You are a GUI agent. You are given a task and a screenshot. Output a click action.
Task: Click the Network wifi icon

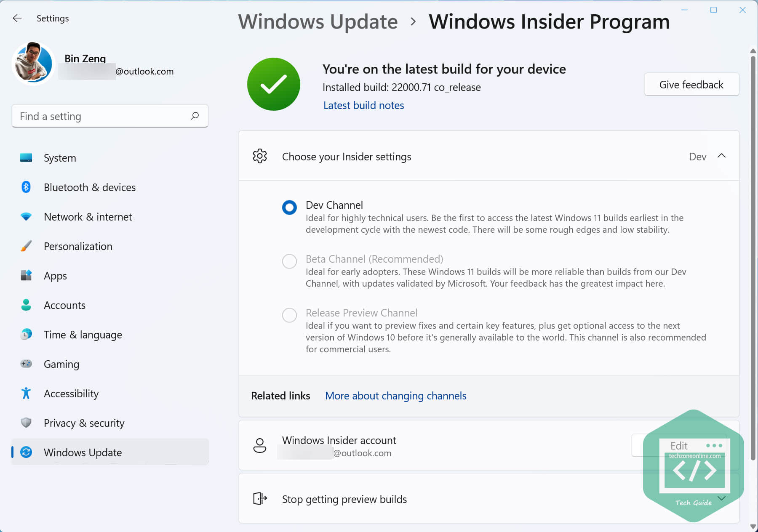tap(26, 217)
